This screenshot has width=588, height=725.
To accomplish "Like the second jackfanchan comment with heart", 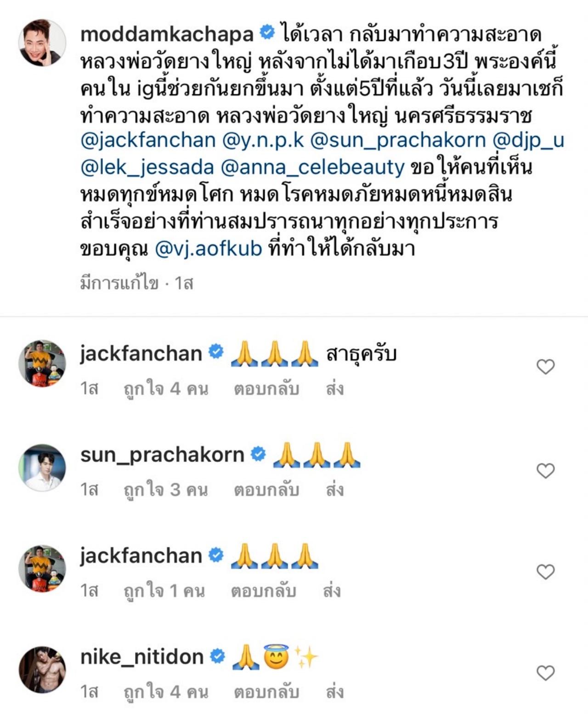I will coord(546,571).
